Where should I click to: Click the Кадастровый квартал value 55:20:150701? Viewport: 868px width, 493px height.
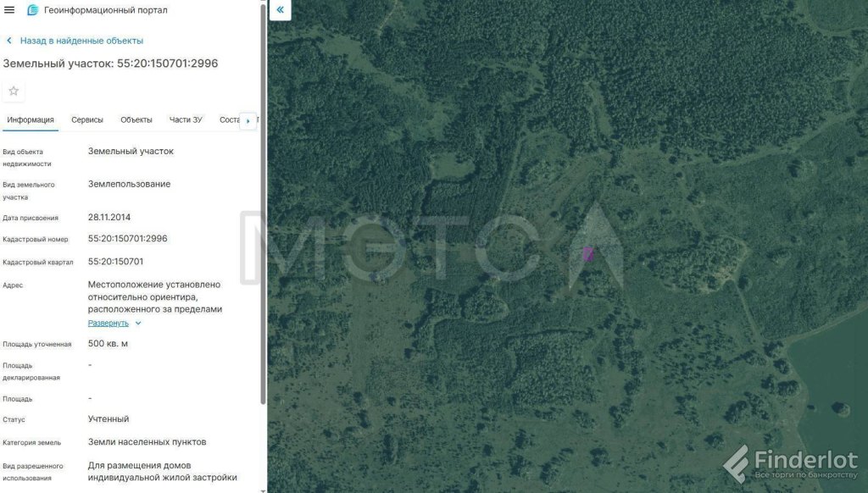point(115,262)
